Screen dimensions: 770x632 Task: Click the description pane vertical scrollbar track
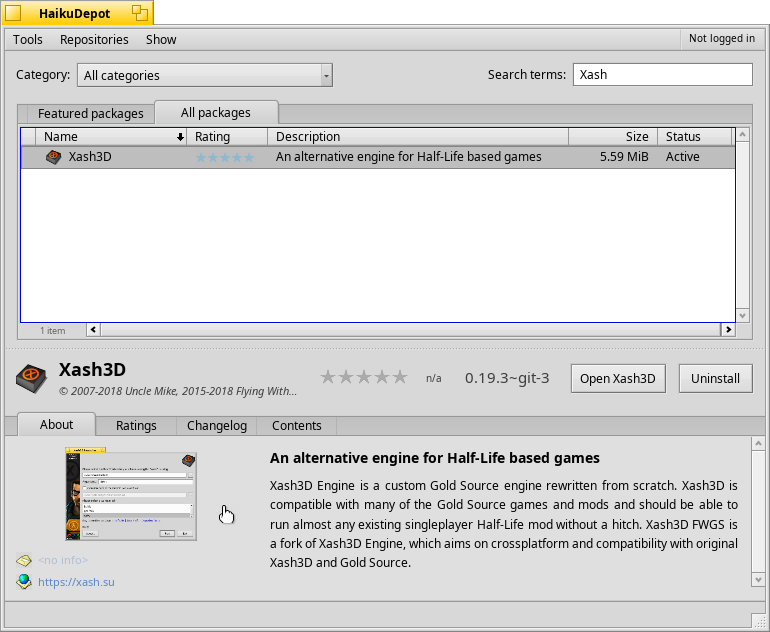758,512
